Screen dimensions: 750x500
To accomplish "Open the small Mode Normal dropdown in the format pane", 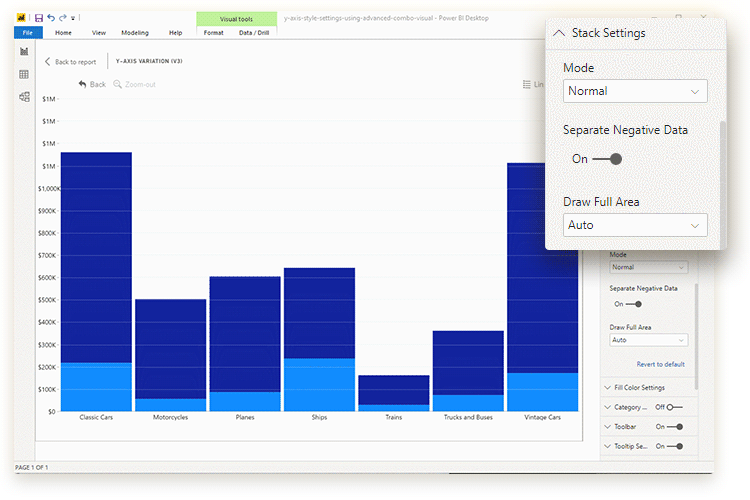I will pyautogui.click(x=649, y=267).
